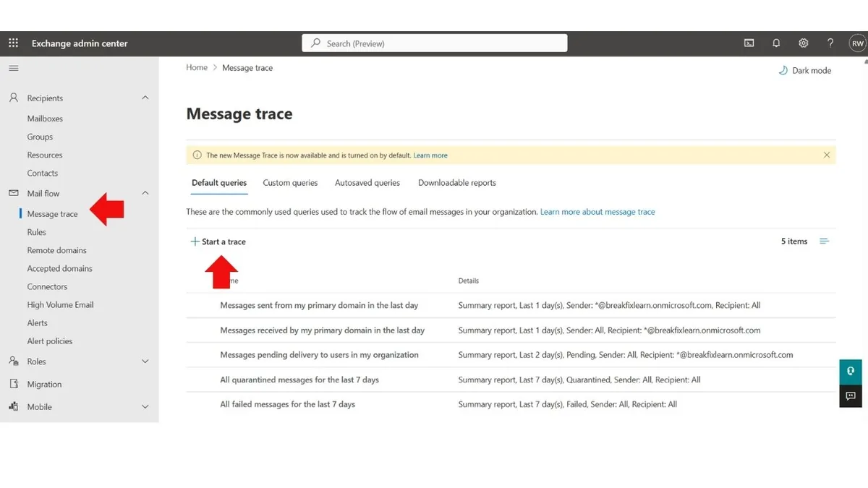Collapse the Recipients section chevron
The height and width of the screenshot is (488, 868).
(x=145, y=98)
